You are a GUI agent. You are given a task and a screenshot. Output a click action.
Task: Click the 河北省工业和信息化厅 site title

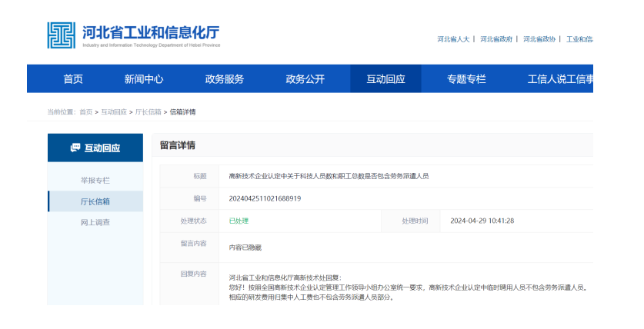[x=151, y=32]
